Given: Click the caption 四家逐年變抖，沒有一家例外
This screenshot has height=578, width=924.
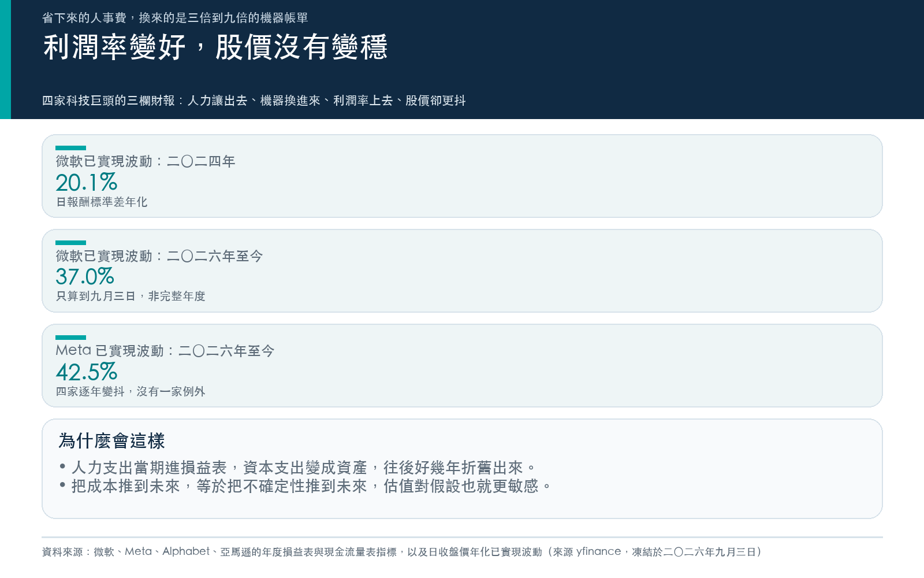Looking at the screenshot, I should tap(131, 391).
